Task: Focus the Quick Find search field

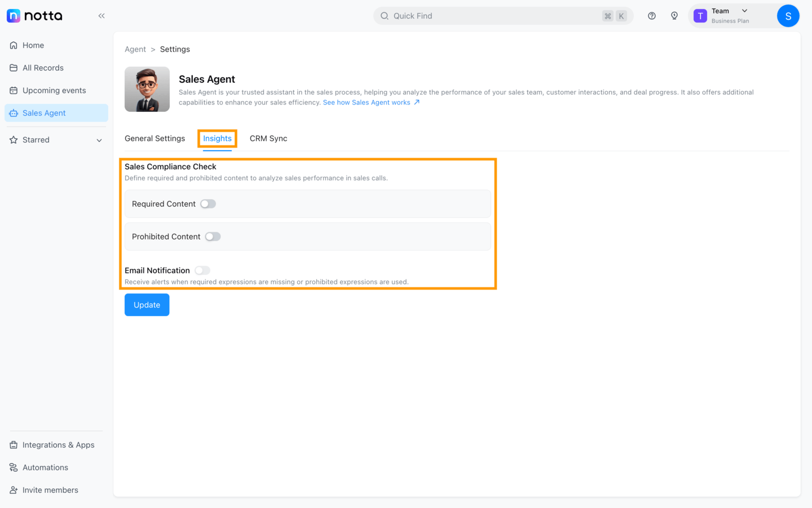Action: coord(503,16)
